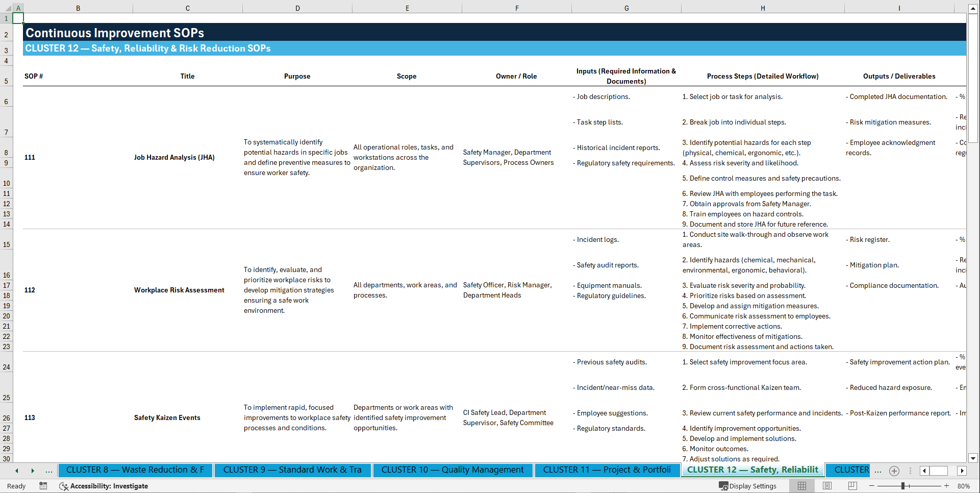Start macro recording beside Ready indicator

click(43, 486)
